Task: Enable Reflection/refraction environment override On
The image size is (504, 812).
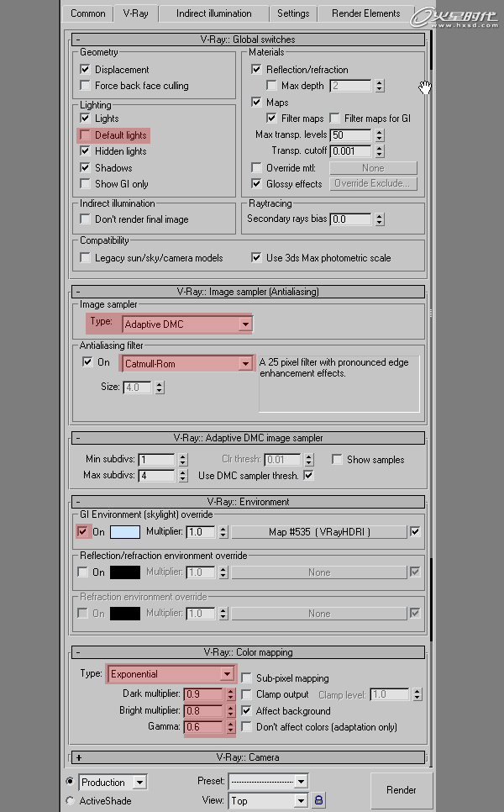Action: pyautogui.click(x=82, y=572)
